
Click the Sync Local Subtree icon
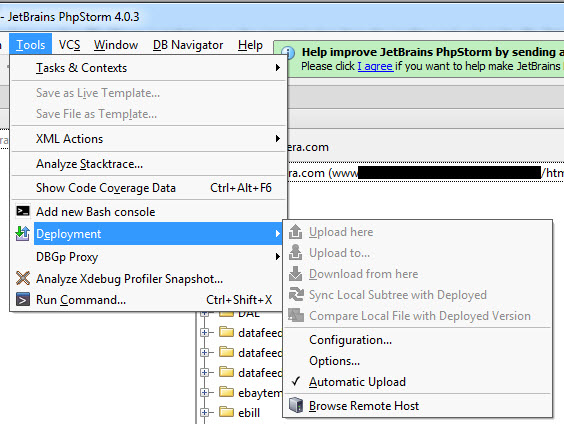pyautogui.click(x=296, y=295)
